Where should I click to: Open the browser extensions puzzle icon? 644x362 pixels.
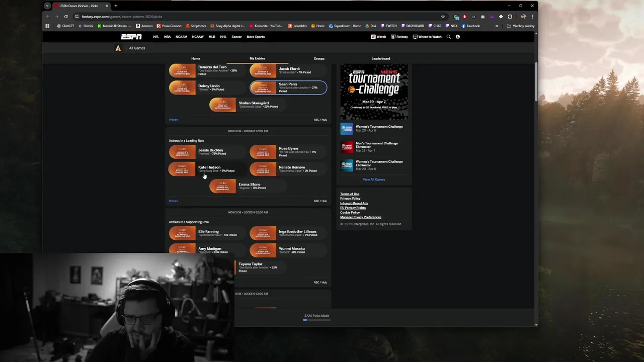coord(510,17)
